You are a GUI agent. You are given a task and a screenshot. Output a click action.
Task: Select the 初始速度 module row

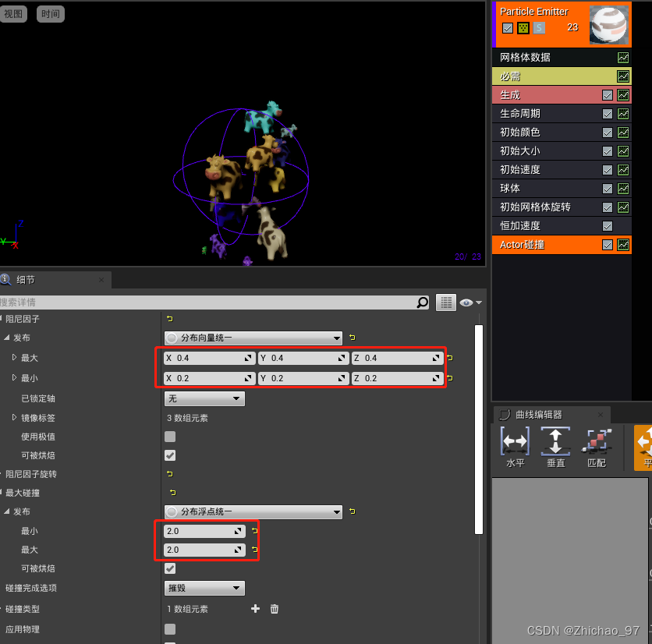tap(562, 170)
